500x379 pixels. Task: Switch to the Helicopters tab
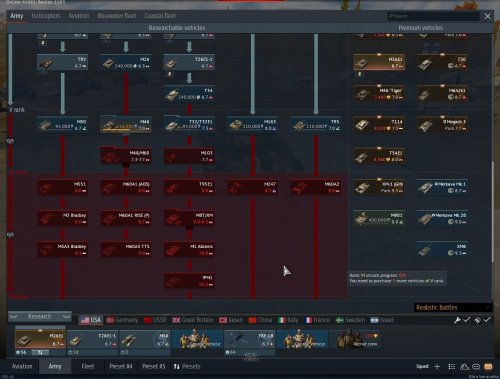46,16
